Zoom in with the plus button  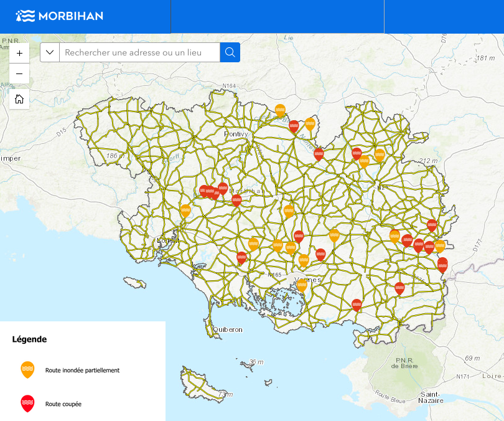coord(19,53)
